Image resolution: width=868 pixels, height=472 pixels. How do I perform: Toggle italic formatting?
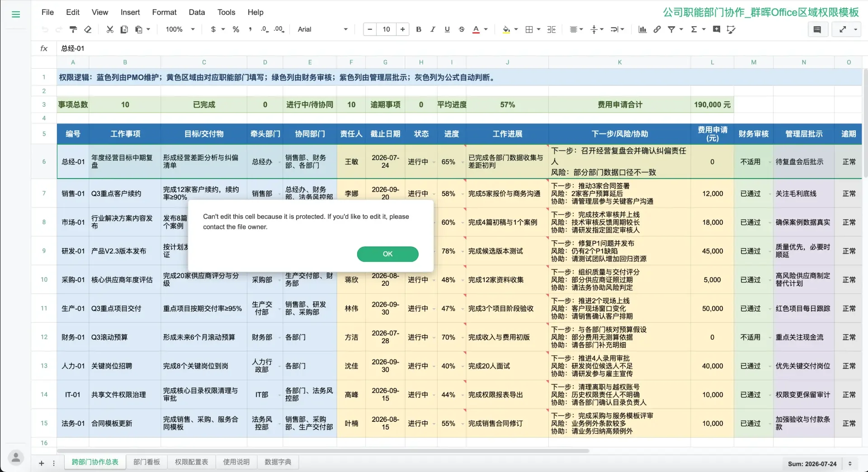point(433,29)
